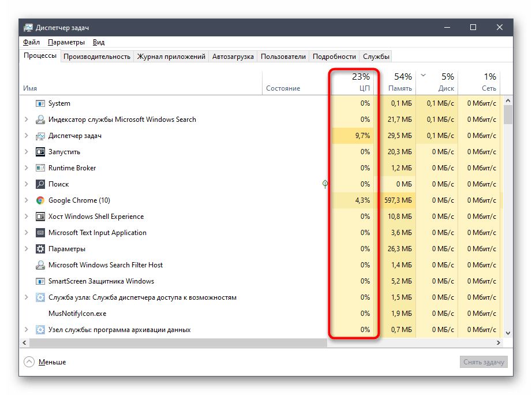Expand the Индексатор службы Windows Search row
This screenshot has width=532, height=395.
(26, 120)
